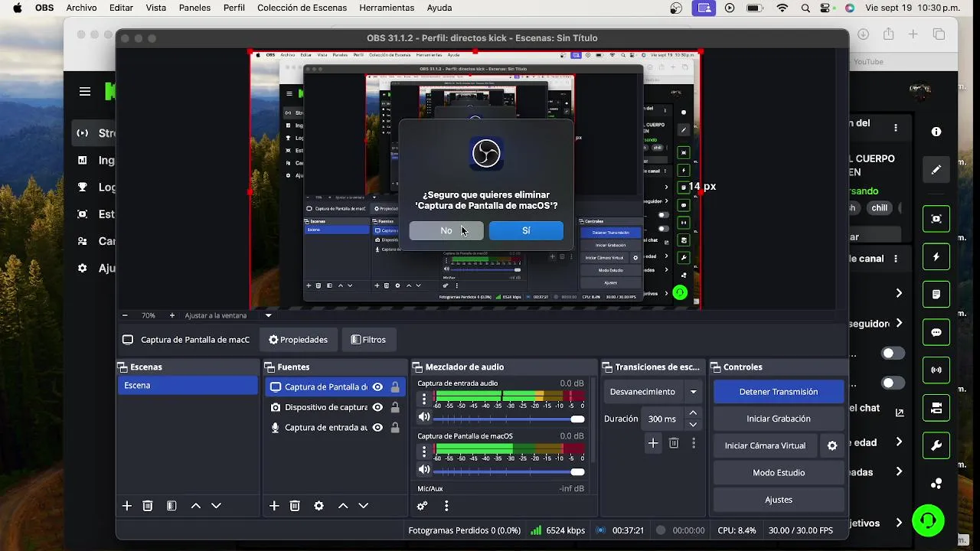Open the Share icon in browser toolbar
The width and height of the screenshot is (980, 551).
click(x=888, y=34)
